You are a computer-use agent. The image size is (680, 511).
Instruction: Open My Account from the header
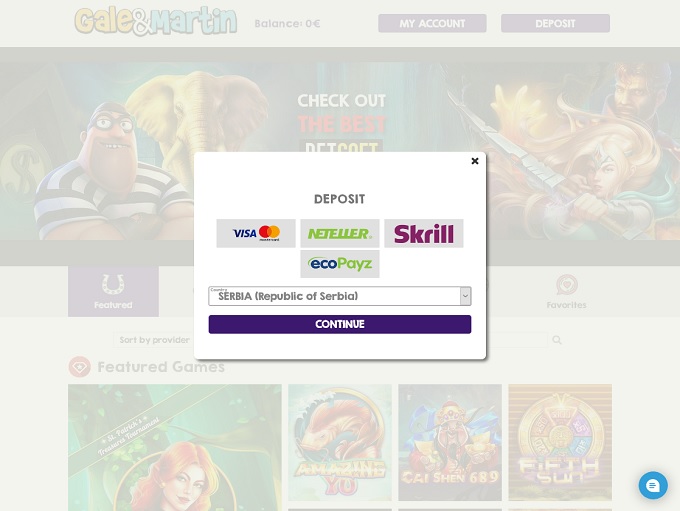432,23
